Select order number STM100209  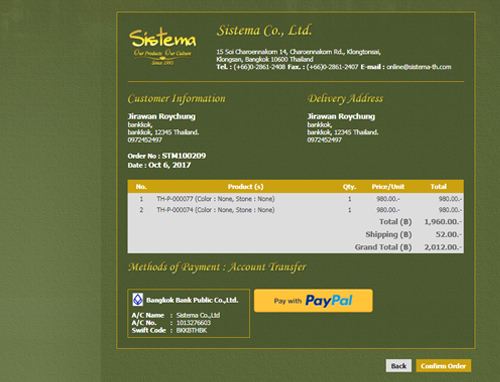(x=184, y=156)
